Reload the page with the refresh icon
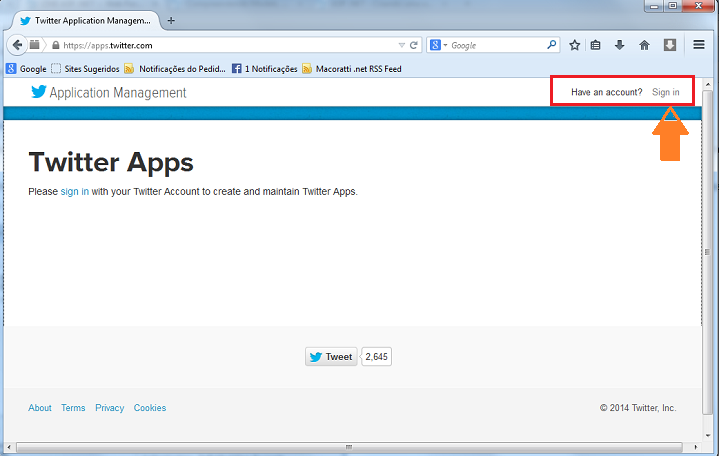This screenshot has height=456, width=719. point(414,45)
